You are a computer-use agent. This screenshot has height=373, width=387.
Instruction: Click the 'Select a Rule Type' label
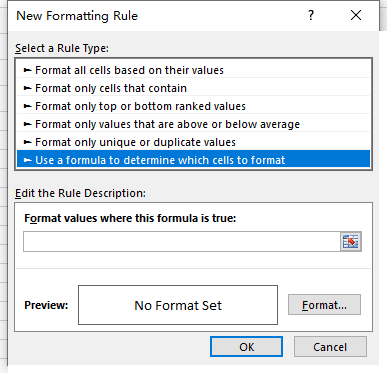pos(62,48)
